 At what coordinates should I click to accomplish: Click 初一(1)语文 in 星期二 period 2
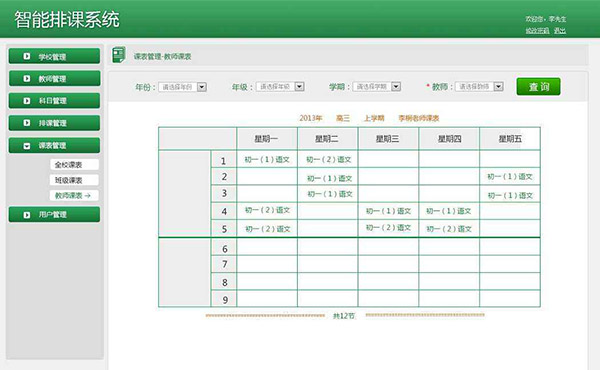pos(329,178)
